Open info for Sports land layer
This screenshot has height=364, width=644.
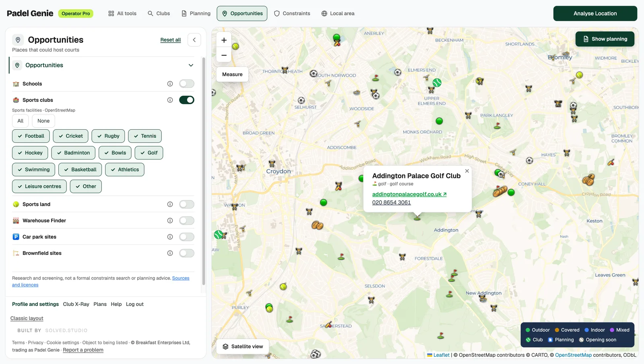pos(170,204)
